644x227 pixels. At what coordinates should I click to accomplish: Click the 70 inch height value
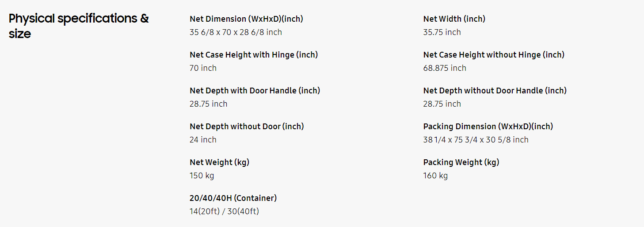point(203,68)
